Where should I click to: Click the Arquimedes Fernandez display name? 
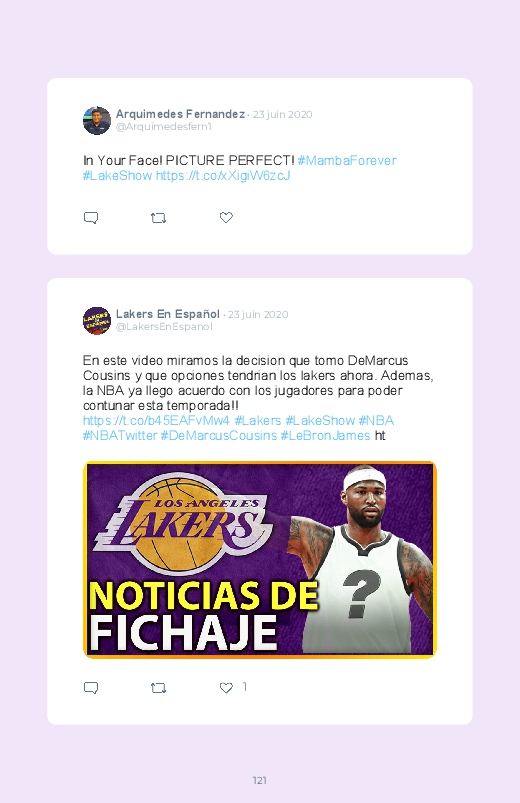180,114
